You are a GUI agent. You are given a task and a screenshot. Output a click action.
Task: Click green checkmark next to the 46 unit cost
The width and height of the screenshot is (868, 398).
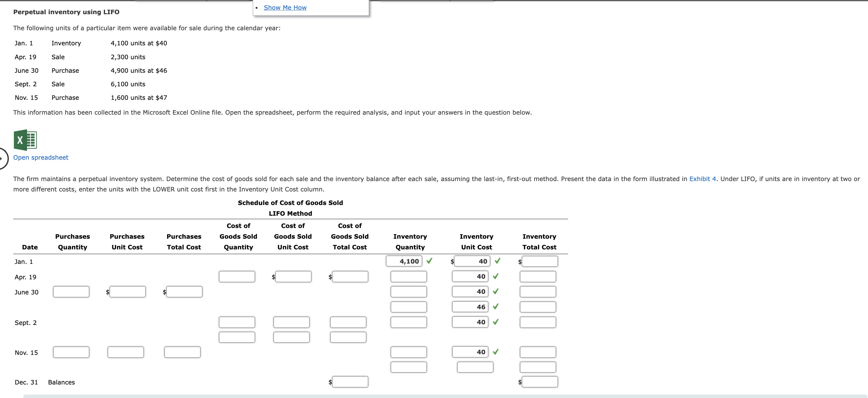tap(495, 306)
